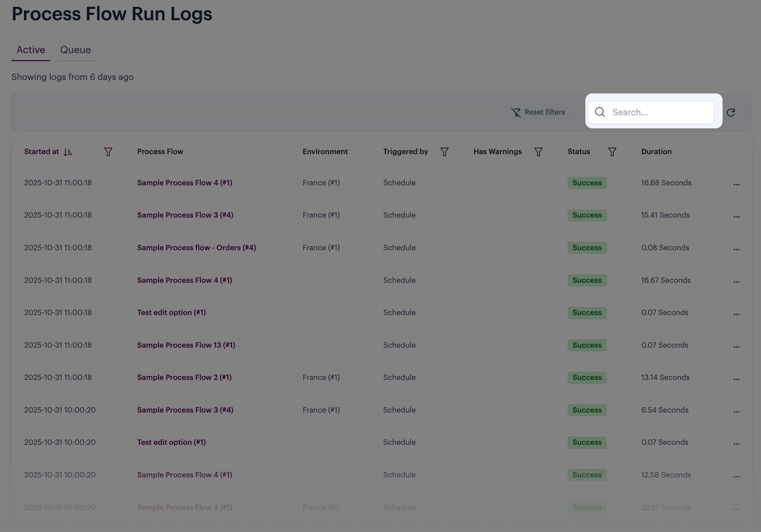Open the Has Warnings filter funnel
761x532 pixels.
tap(538, 152)
